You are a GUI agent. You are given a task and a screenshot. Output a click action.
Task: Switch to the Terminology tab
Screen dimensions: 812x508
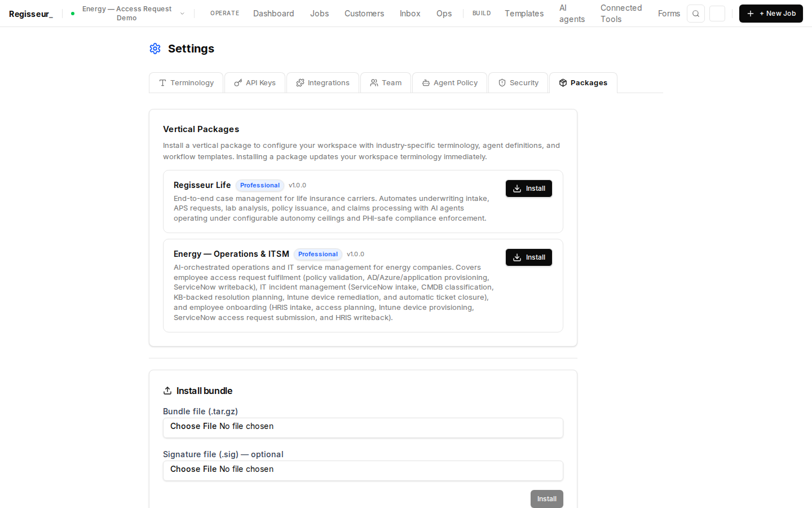186,83
